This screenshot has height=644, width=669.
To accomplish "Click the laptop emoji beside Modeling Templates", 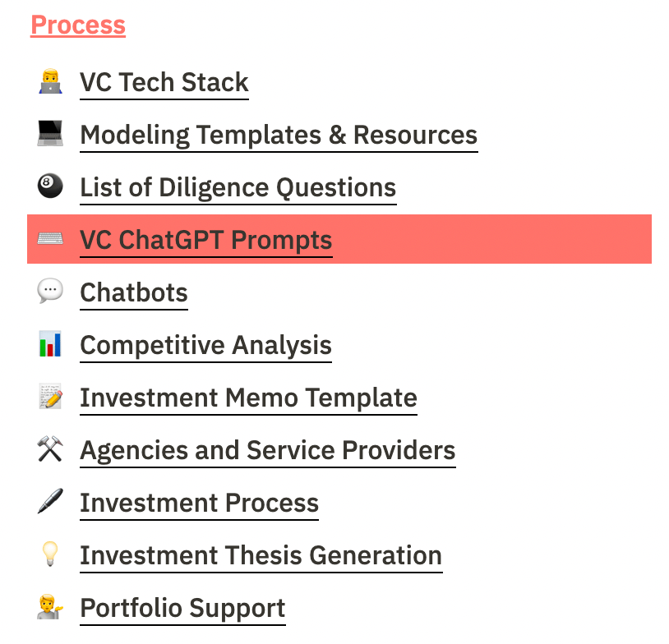I will click(50, 135).
